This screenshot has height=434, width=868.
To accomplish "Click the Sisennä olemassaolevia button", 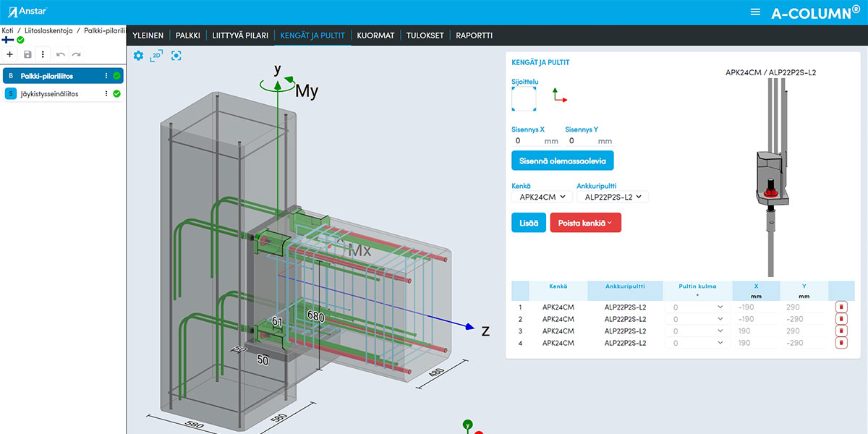I will click(563, 160).
